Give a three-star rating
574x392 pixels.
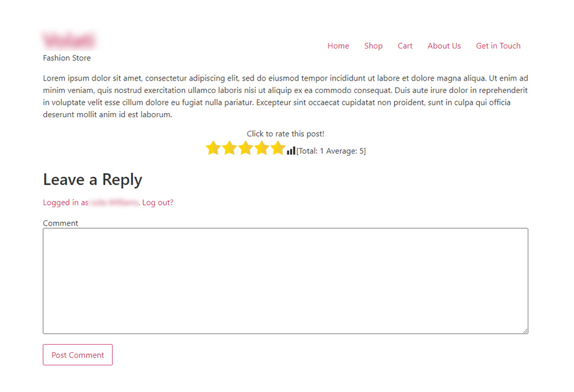[x=246, y=148]
